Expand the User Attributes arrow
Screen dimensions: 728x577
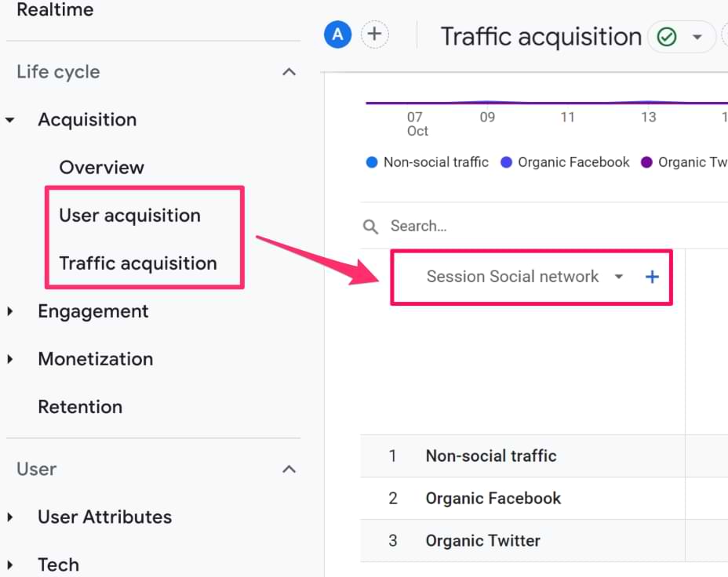(x=10, y=517)
